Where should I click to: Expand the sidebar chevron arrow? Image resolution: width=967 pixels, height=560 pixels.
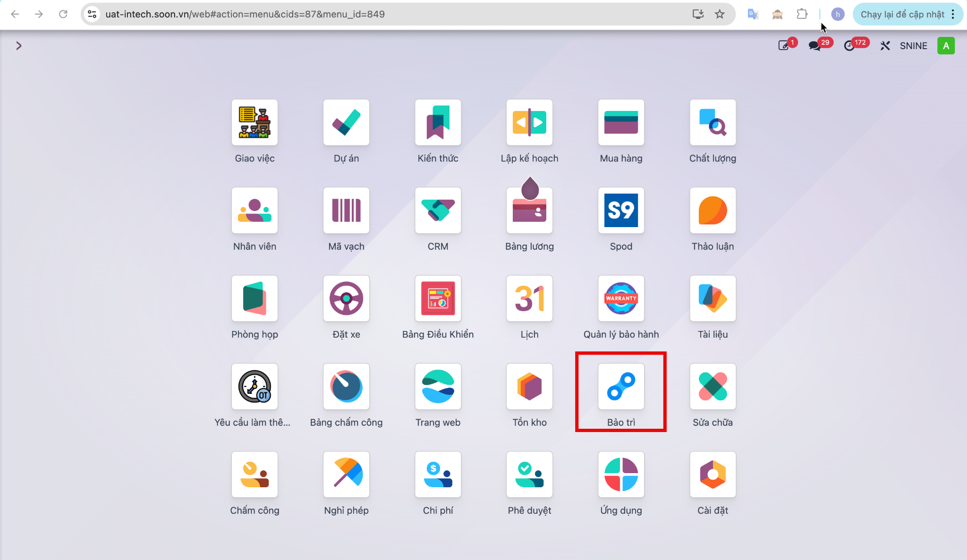tap(19, 46)
